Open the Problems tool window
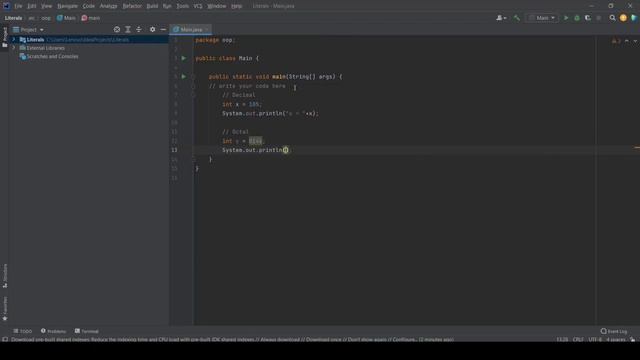This screenshot has height=360, width=640. [53, 331]
